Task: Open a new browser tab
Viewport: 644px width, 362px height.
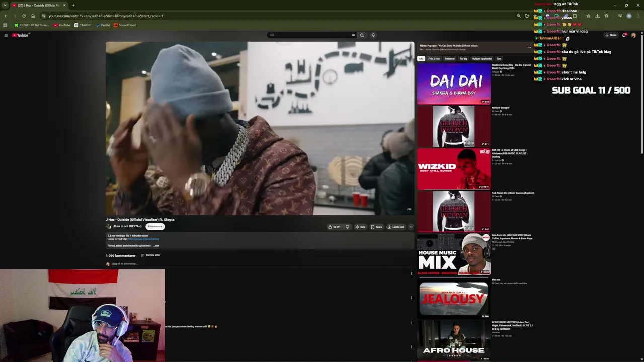Action: pos(73,5)
